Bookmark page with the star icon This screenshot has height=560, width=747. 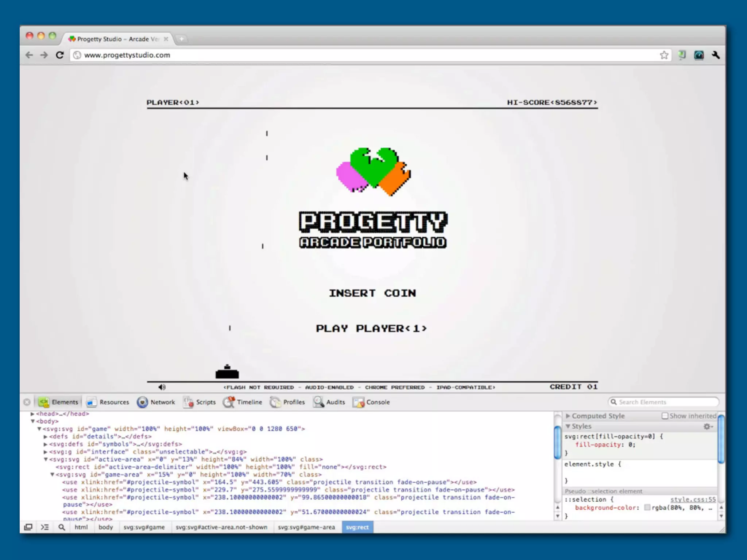point(664,55)
